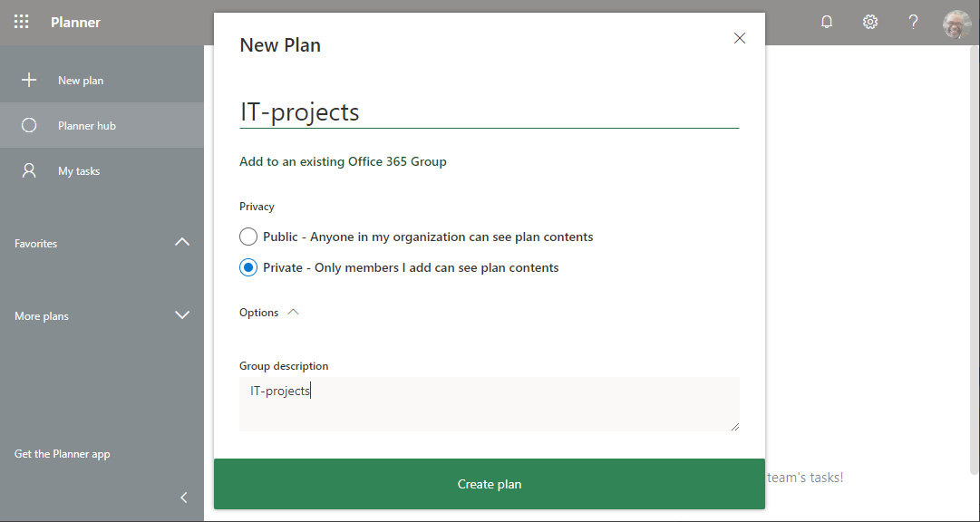This screenshot has width=980, height=522.
Task: Click the notifications bell icon
Action: tap(827, 22)
